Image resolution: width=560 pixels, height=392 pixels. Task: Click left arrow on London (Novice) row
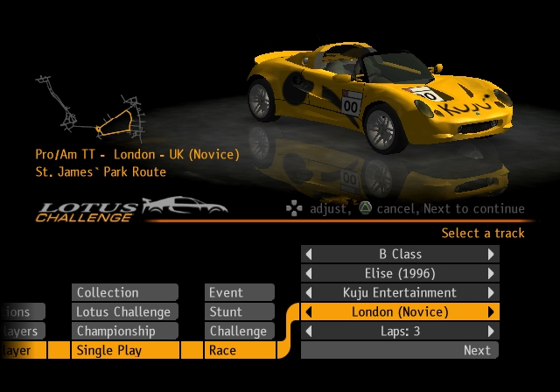[x=309, y=312]
